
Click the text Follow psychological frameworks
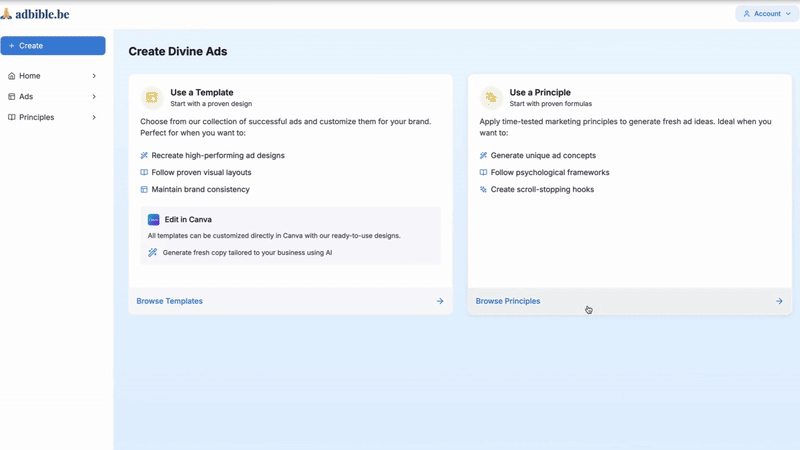click(550, 172)
